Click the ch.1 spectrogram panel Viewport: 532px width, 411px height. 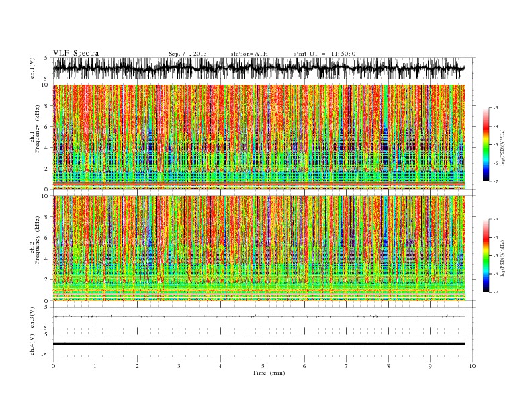pyautogui.click(x=259, y=137)
